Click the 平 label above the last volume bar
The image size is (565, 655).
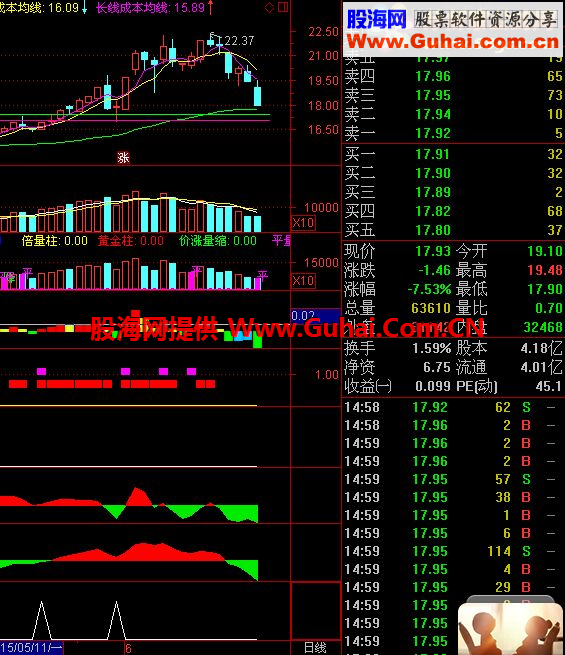(x=262, y=274)
